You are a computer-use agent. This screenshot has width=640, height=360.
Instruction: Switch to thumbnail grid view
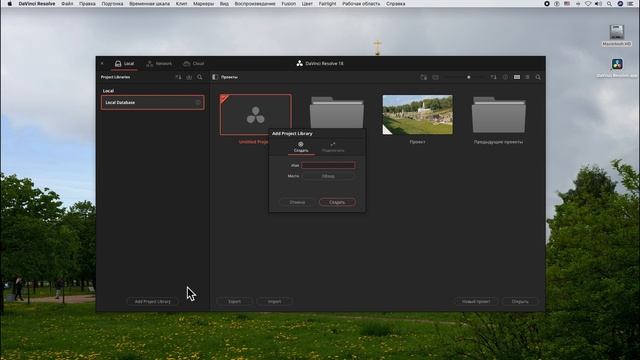coord(517,77)
